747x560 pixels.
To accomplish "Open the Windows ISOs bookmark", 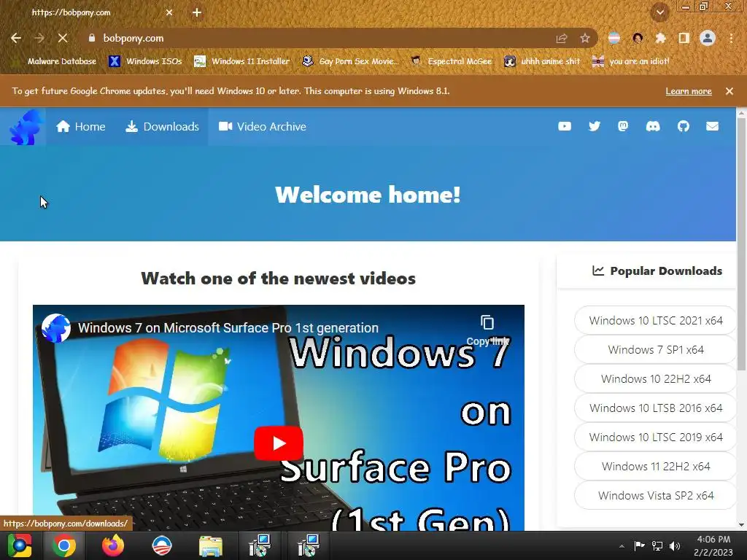I will pos(146,61).
